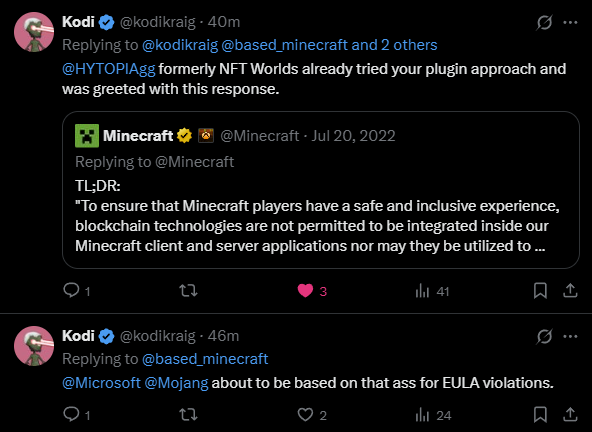The width and height of the screenshot is (592, 432).
Task: Retweet the first Kodi tweet
Action: [188, 291]
